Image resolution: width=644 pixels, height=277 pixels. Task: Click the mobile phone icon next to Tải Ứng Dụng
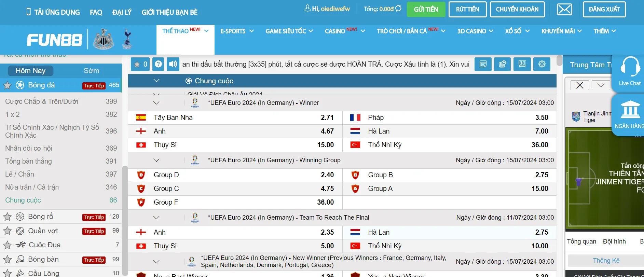(x=28, y=12)
